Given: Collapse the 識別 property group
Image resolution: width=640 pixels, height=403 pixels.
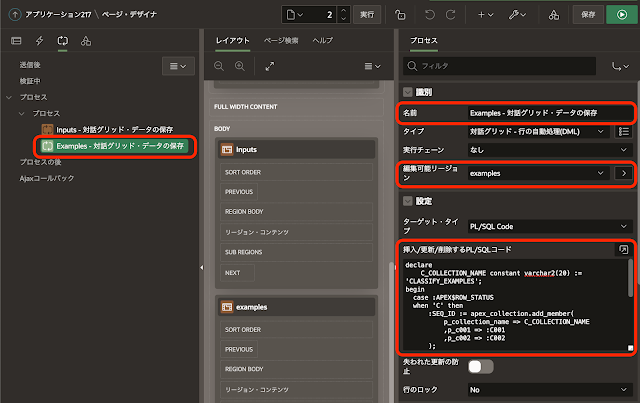Looking at the screenshot, I should pyautogui.click(x=408, y=92).
